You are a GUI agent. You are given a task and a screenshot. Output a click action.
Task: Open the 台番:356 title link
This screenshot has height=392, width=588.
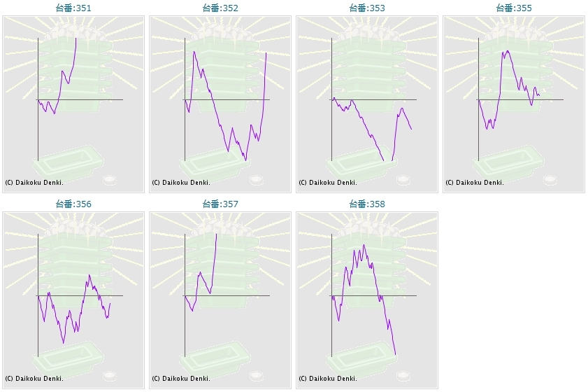point(73,204)
